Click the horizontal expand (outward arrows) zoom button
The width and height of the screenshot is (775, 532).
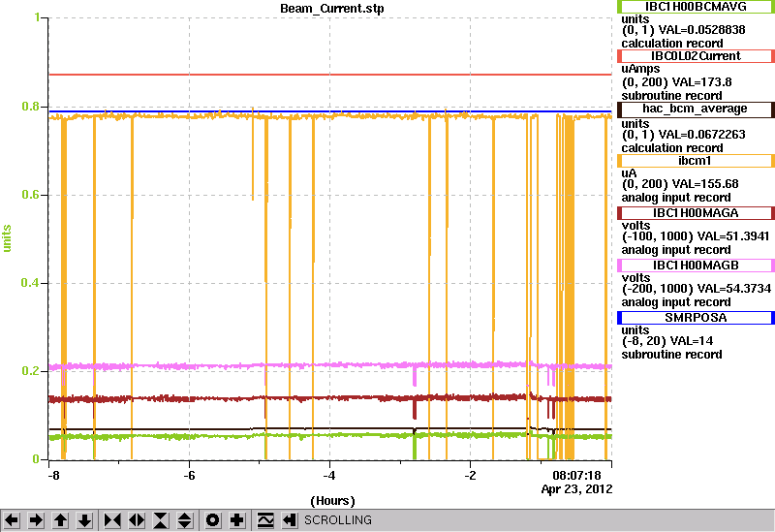[x=137, y=520]
